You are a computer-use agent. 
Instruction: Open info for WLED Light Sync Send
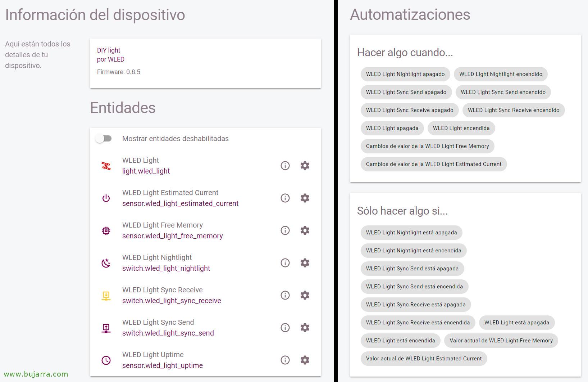[285, 328]
